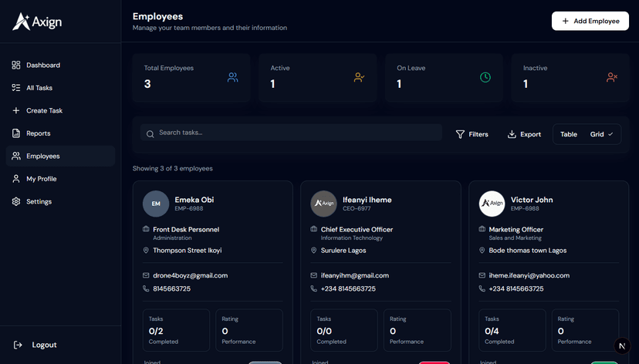Screen dimensions: 639x364
Task: Go to the Dashboard page
Action: pyautogui.click(x=43, y=66)
